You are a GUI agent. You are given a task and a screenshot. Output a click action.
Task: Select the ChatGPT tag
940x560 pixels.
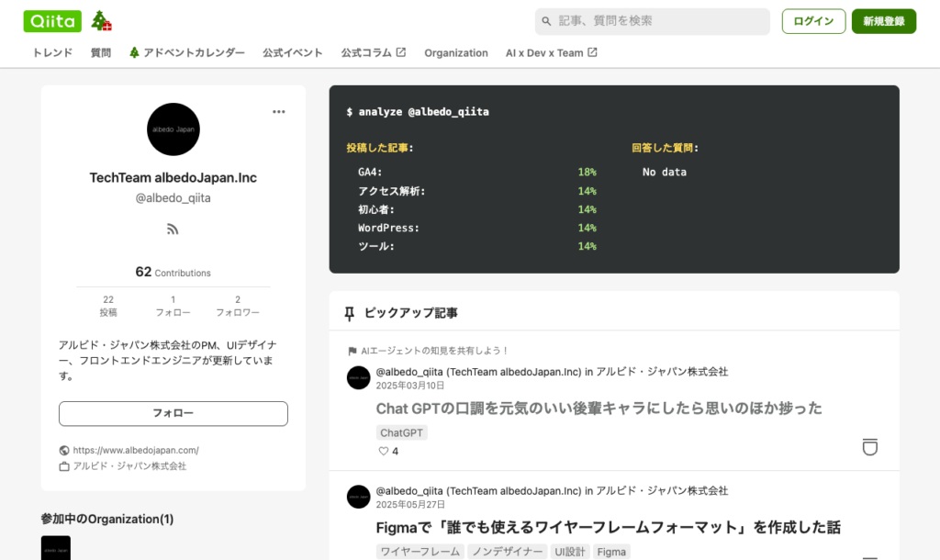coord(402,432)
